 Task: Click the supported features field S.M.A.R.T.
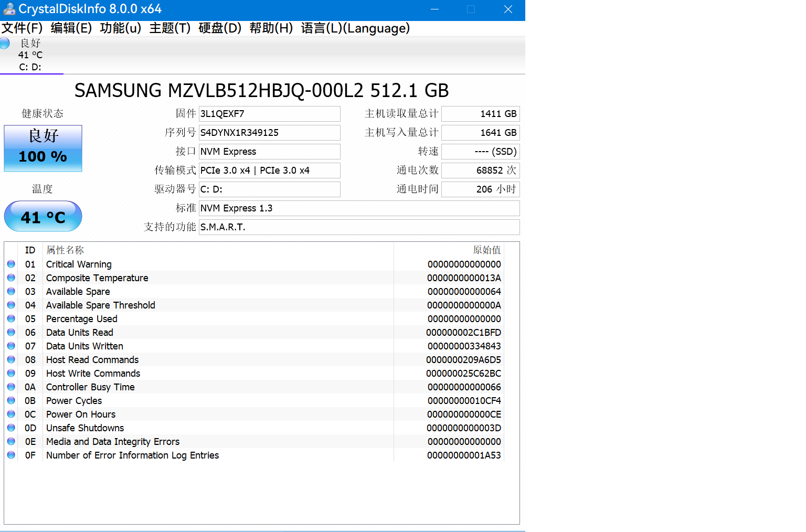coord(359,227)
